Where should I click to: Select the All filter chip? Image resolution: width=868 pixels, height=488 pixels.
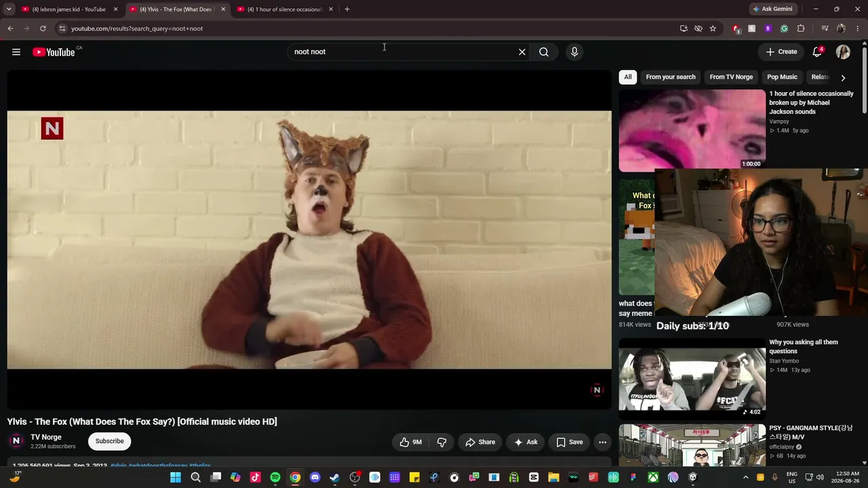pyautogui.click(x=628, y=77)
